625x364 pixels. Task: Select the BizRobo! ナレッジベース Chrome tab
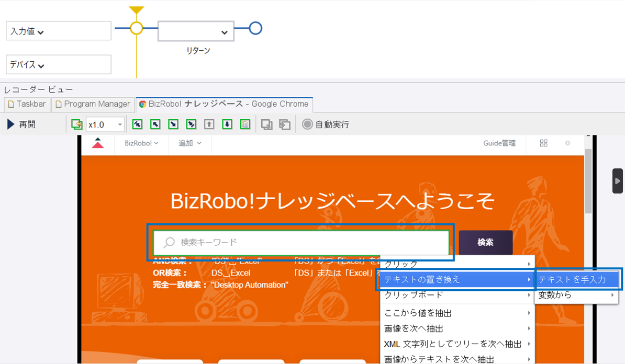(224, 105)
